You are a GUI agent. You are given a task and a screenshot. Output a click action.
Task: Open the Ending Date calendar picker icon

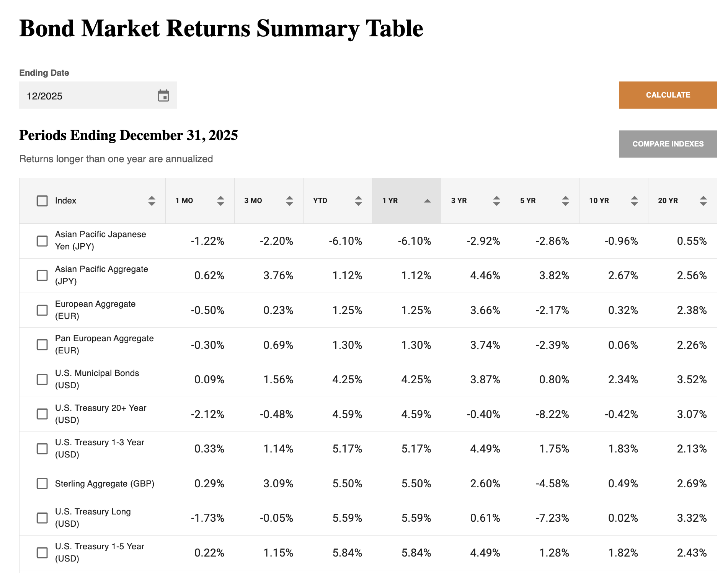(x=163, y=96)
